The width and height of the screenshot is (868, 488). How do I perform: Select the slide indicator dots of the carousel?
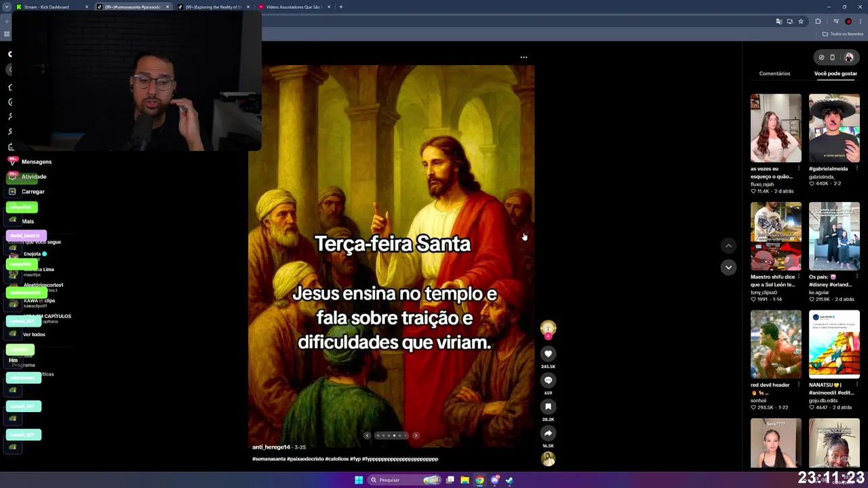(391, 436)
